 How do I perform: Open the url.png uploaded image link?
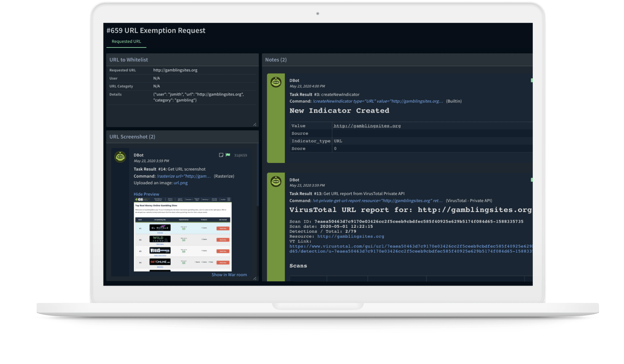(180, 183)
